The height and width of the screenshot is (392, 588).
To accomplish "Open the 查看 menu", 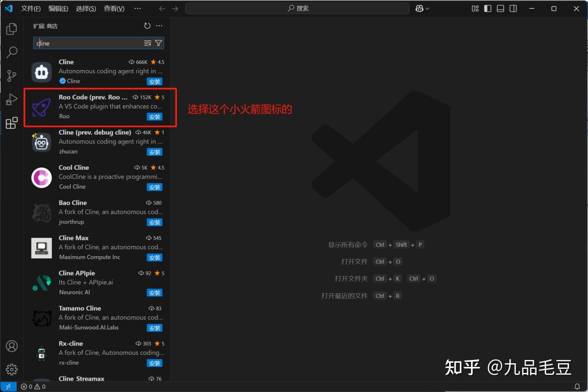I will pyautogui.click(x=114, y=8).
